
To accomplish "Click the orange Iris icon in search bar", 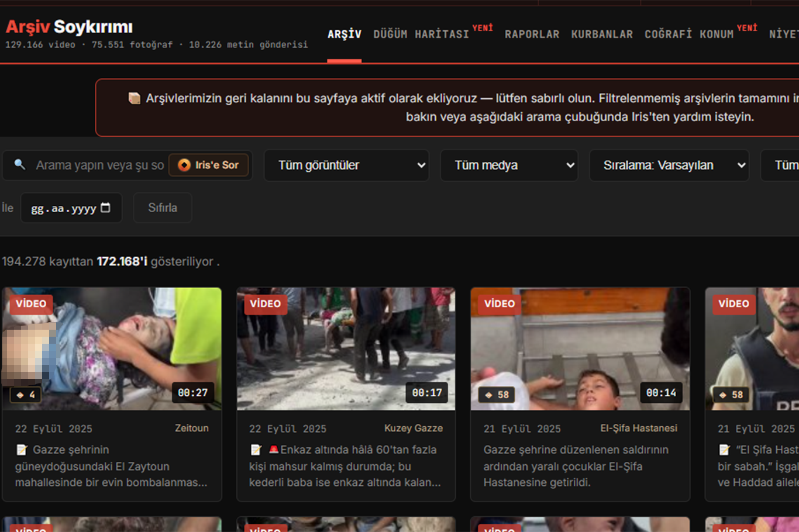I will [x=184, y=165].
